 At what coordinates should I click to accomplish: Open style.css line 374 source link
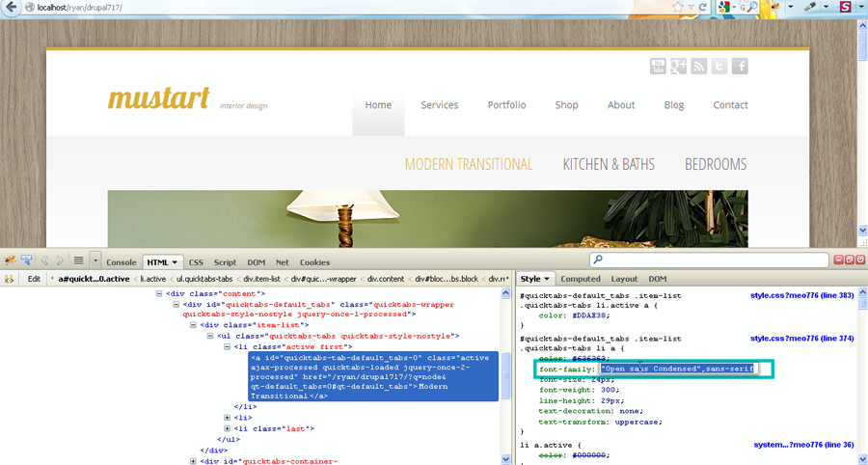pyautogui.click(x=802, y=339)
